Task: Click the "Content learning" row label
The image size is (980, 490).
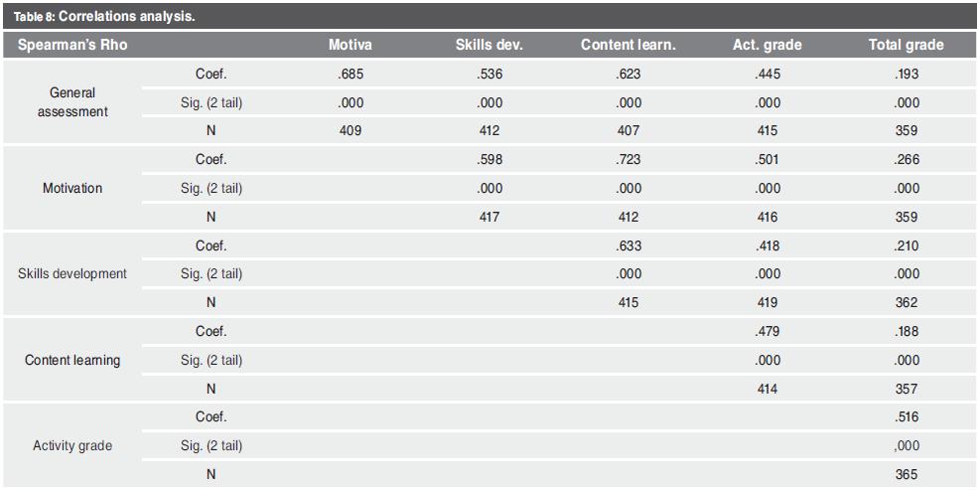Action: coord(72,360)
